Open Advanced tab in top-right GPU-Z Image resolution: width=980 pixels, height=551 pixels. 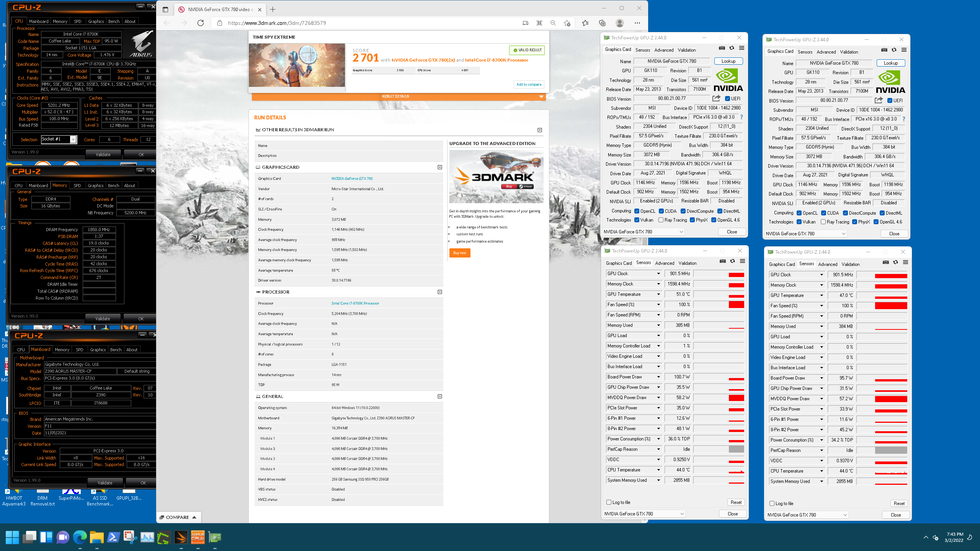point(826,52)
